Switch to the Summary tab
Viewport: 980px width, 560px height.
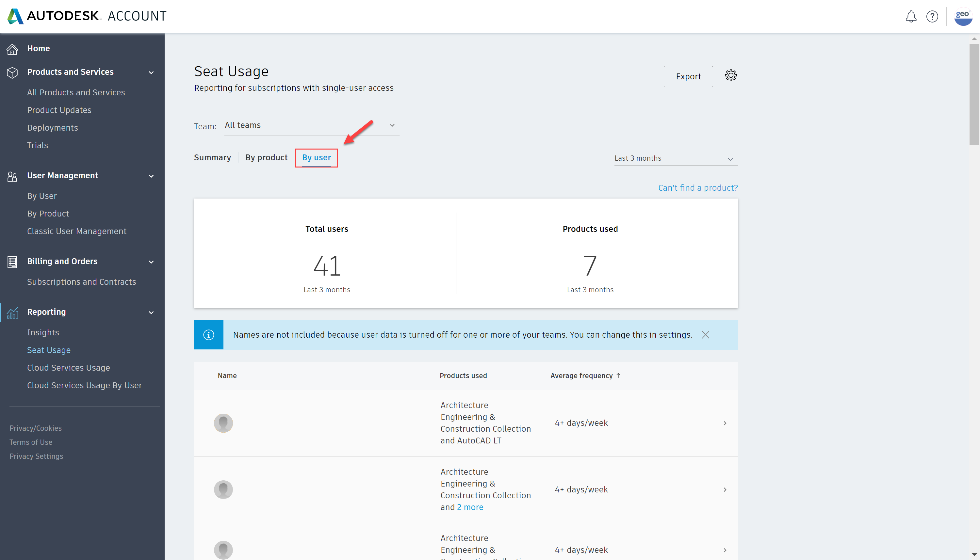(x=212, y=158)
